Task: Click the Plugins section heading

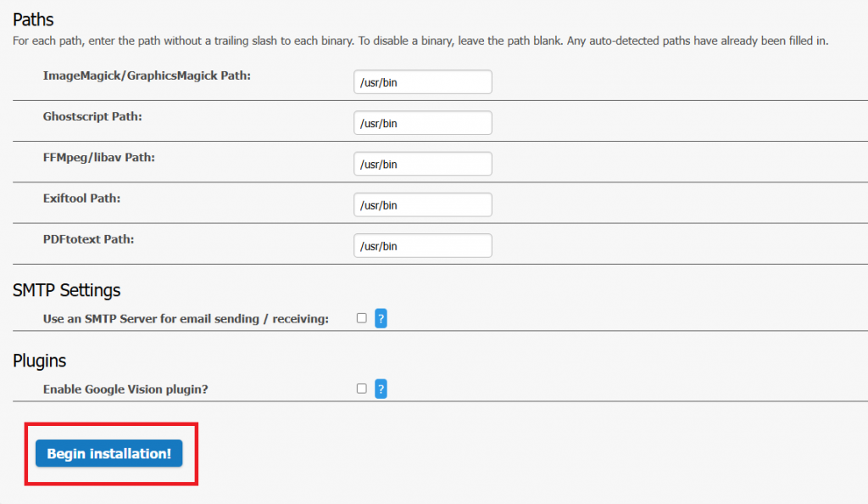Action: 39,361
